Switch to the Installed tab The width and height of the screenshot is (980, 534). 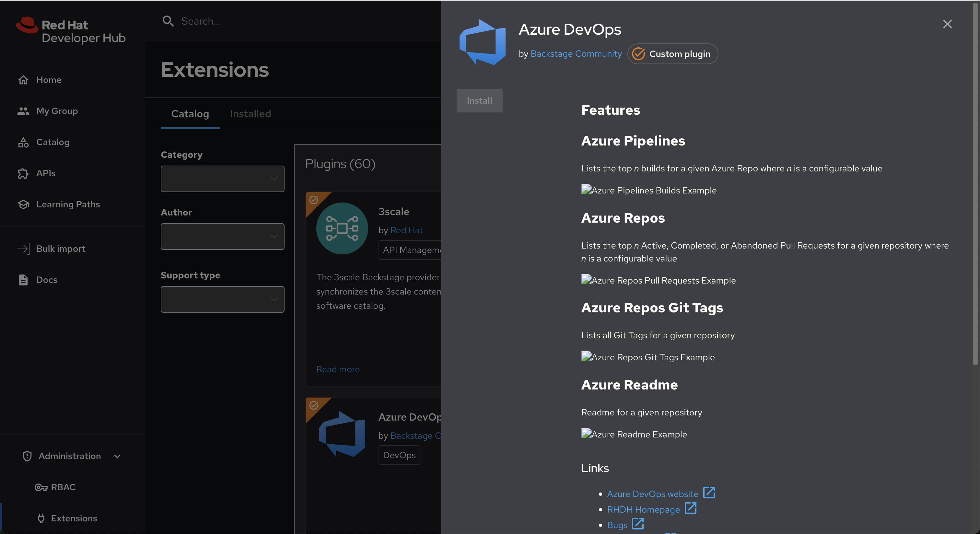(250, 114)
